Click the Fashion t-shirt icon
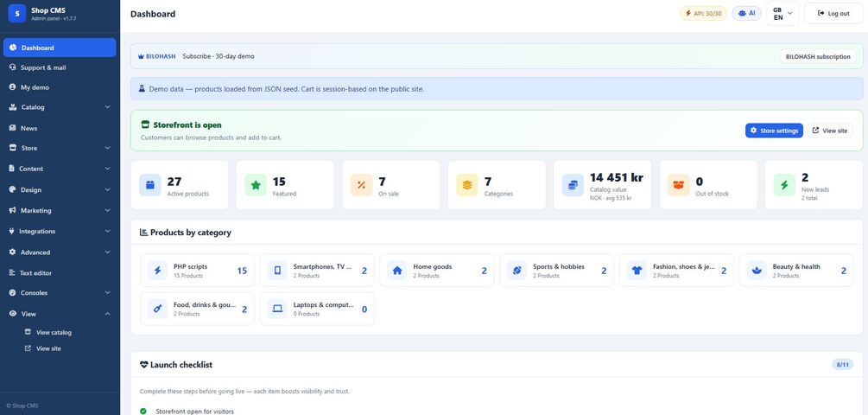The height and width of the screenshot is (415, 868). (637, 271)
